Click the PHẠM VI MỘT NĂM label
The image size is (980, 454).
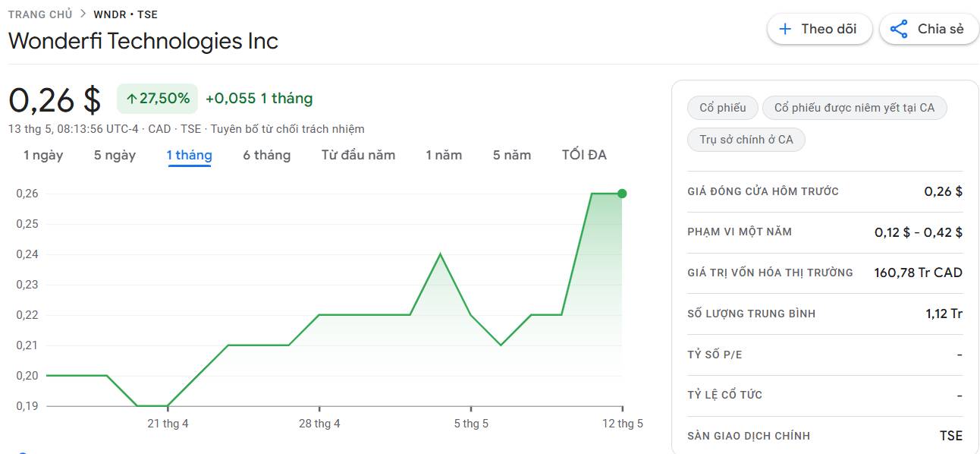point(740,232)
